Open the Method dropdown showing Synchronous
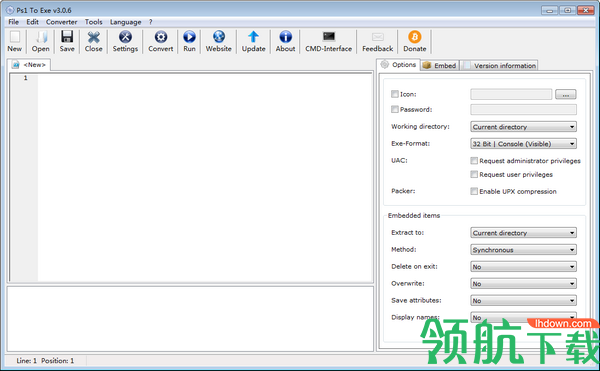 [523, 250]
